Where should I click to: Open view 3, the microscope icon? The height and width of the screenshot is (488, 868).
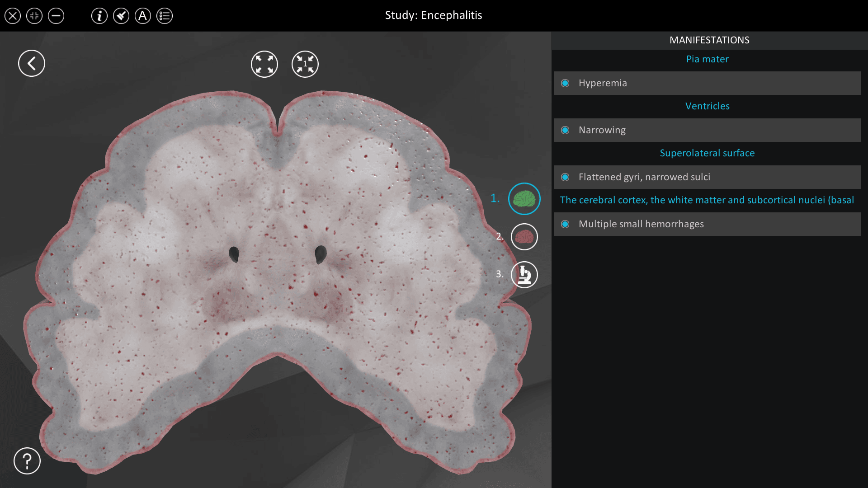524,275
